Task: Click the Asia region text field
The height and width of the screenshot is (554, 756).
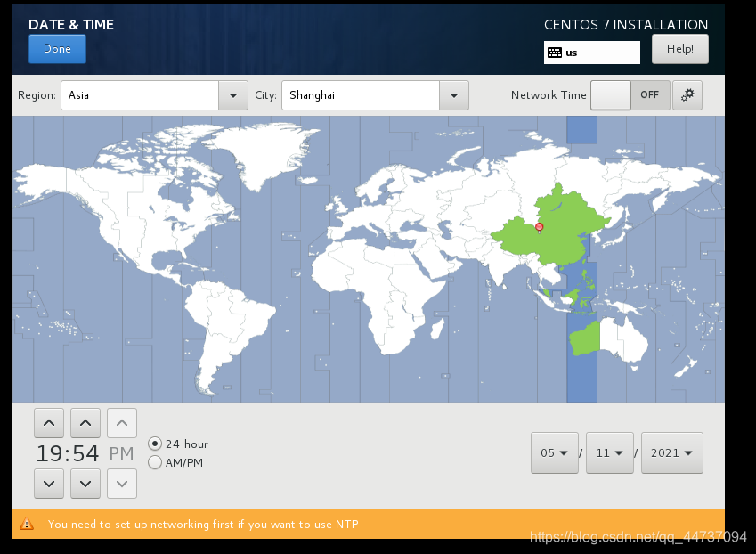Action: 140,95
